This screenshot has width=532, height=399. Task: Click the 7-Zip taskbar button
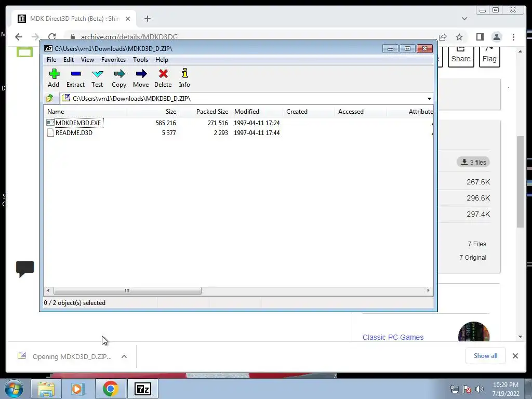pyautogui.click(x=142, y=389)
